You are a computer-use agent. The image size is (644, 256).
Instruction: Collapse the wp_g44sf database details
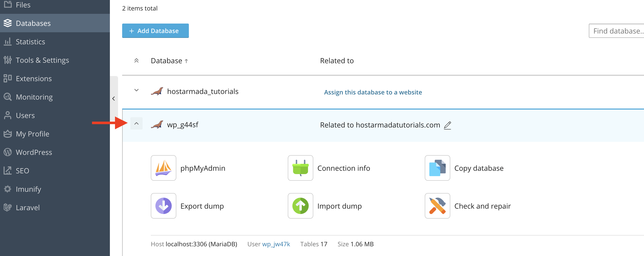(136, 123)
